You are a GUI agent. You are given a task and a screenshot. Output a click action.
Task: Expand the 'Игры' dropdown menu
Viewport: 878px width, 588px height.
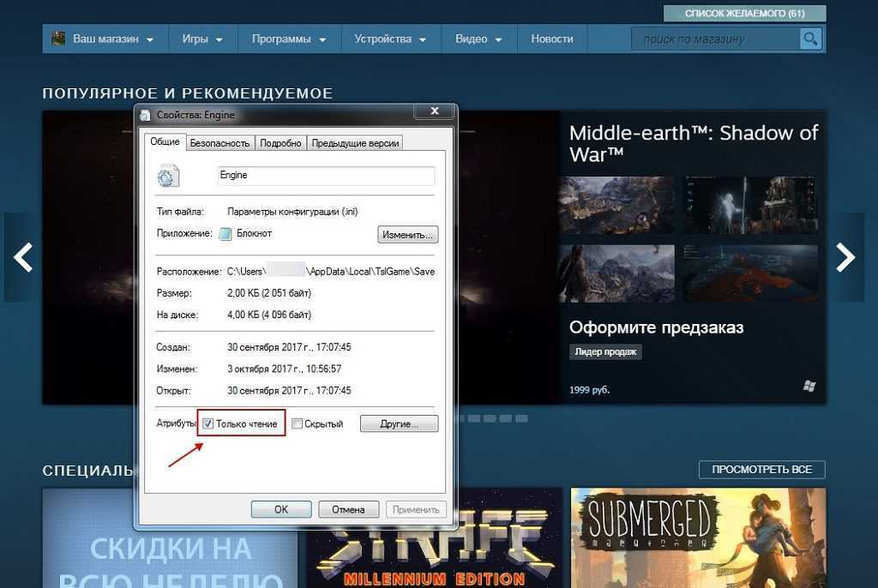pos(202,39)
